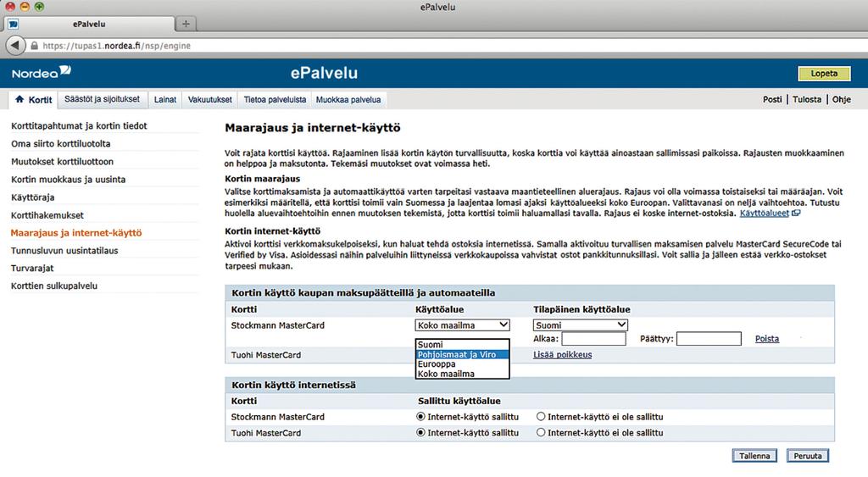Click the macOS red close window button
Screen dimensions: 868x477
click(x=10, y=7)
